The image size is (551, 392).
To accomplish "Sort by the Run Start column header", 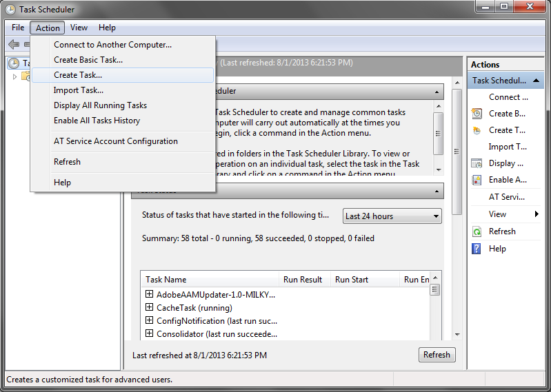I will coord(365,279).
